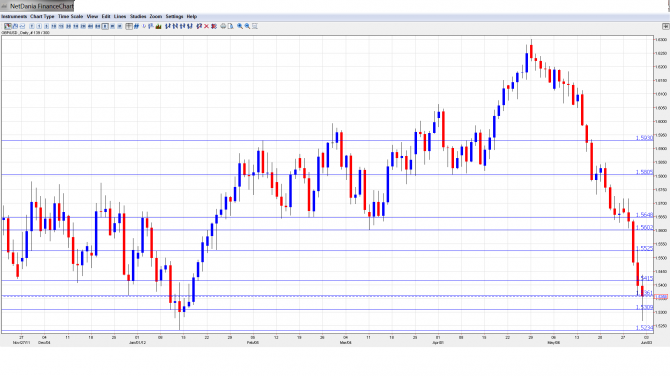Open the Help menu
670x376 pixels.
point(192,17)
